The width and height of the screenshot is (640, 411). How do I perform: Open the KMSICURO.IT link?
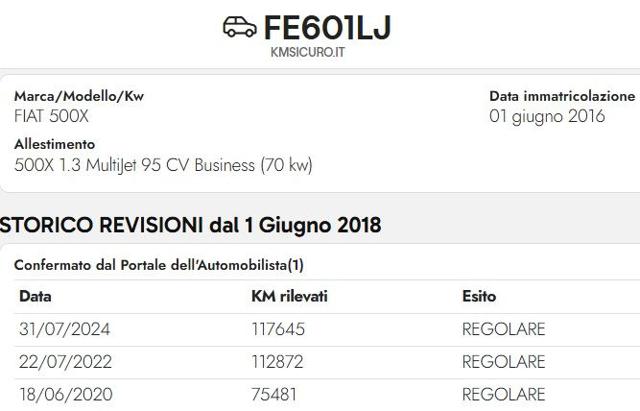(308, 52)
